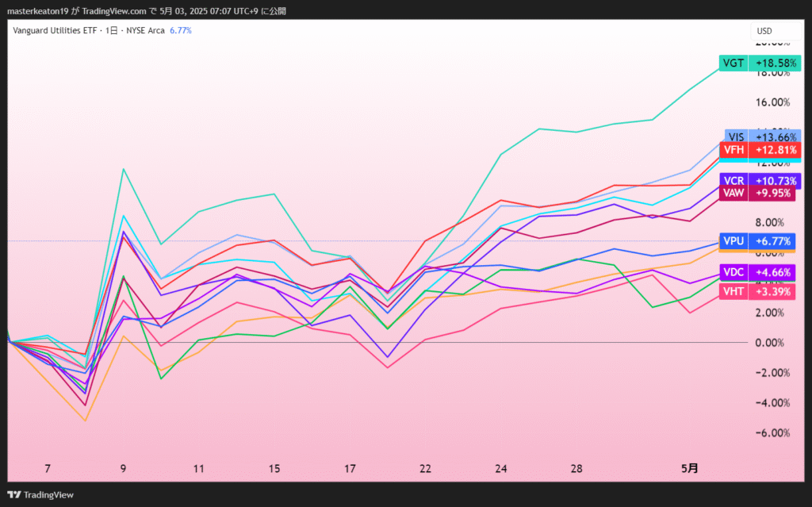Image resolution: width=812 pixels, height=507 pixels.
Task: Click the +9.95% price label
Action: (x=772, y=194)
